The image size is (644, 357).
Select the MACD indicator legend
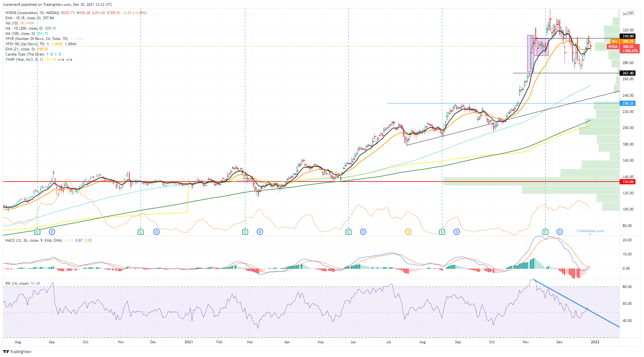click(x=48, y=240)
